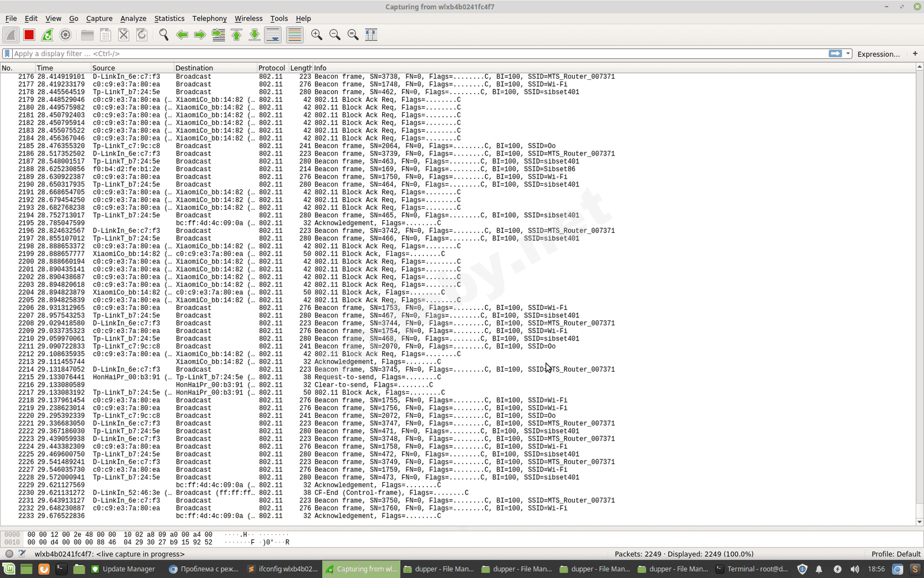The height and width of the screenshot is (578, 924).
Task: Go forward in packet history
Action: [200, 35]
